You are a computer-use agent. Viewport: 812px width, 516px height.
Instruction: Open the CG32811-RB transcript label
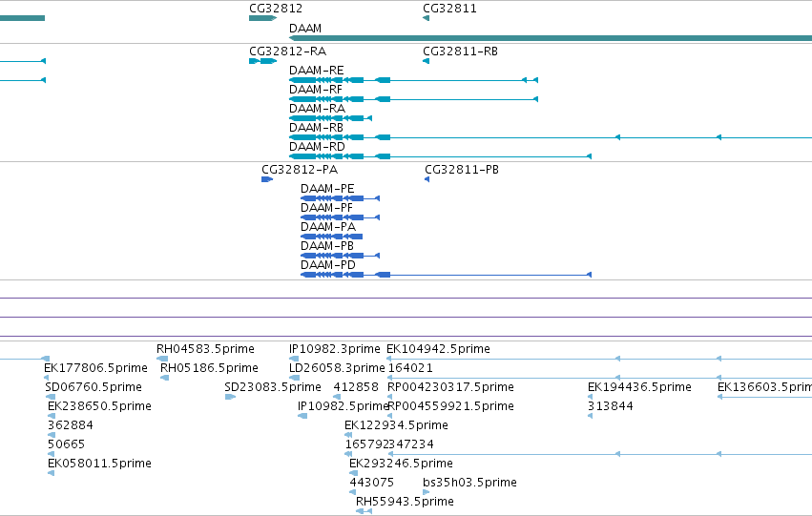coord(460,52)
